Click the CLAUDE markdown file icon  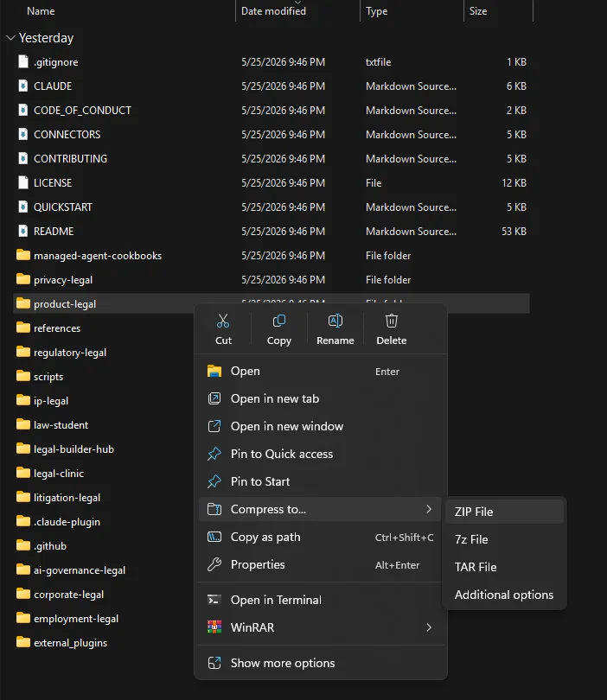[x=22, y=86]
